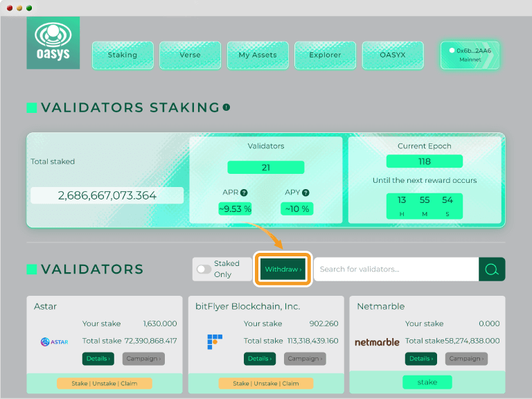532x399 pixels.
Task: Click Astar your stake 1,630.000
Action: pyautogui.click(x=160, y=323)
